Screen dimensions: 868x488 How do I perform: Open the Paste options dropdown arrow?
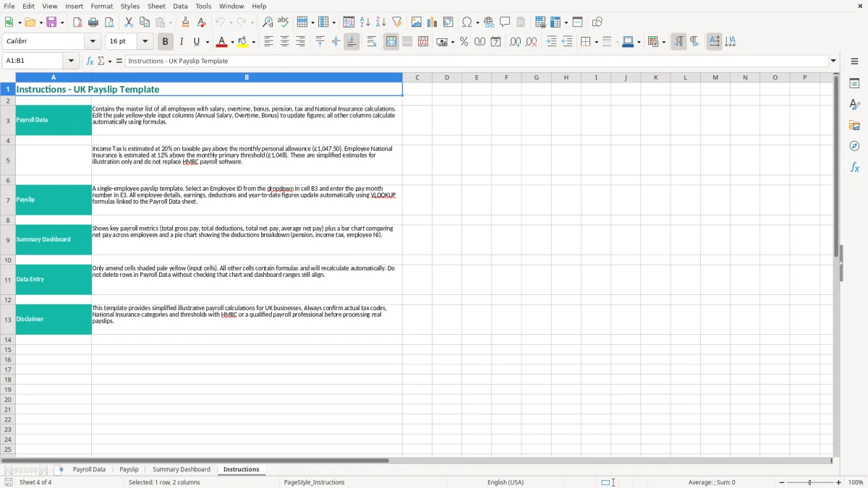click(x=170, y=22)
